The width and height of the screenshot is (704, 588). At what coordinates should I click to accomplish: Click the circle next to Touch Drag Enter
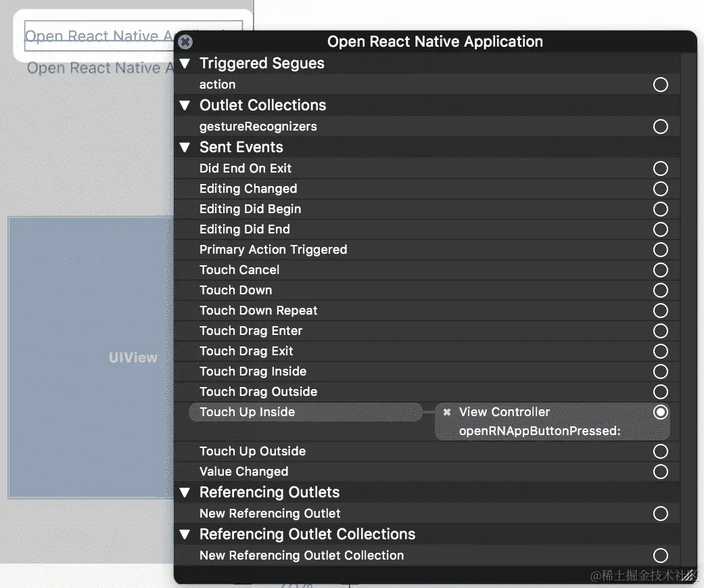tap(661, 331)
